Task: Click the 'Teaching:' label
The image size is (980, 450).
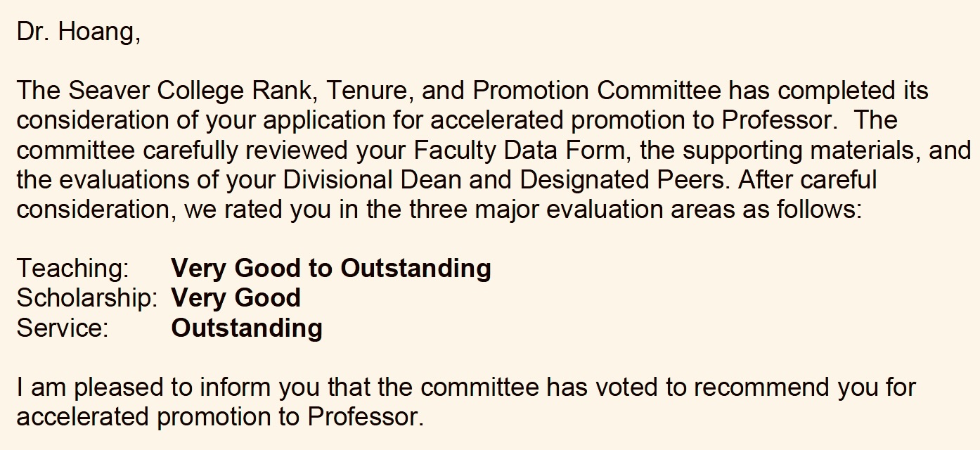Action: click(73, 269)
